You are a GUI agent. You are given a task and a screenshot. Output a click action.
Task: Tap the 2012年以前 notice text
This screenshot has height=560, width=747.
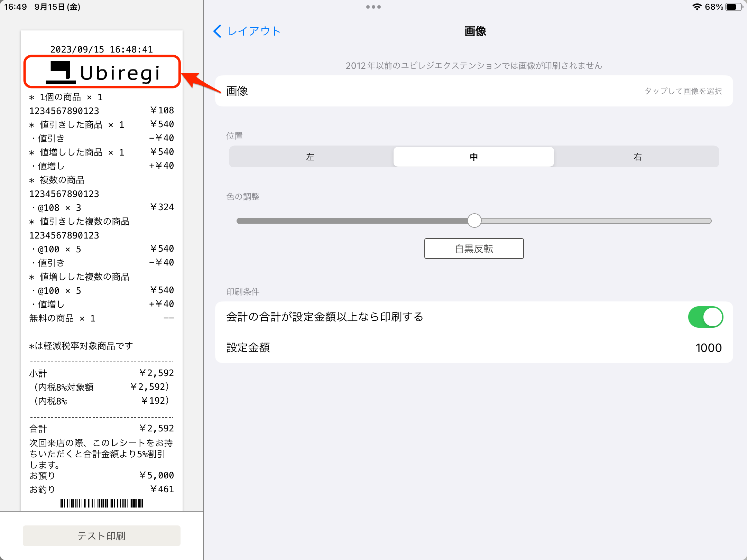pyautogui.click(x=474, y=66)
